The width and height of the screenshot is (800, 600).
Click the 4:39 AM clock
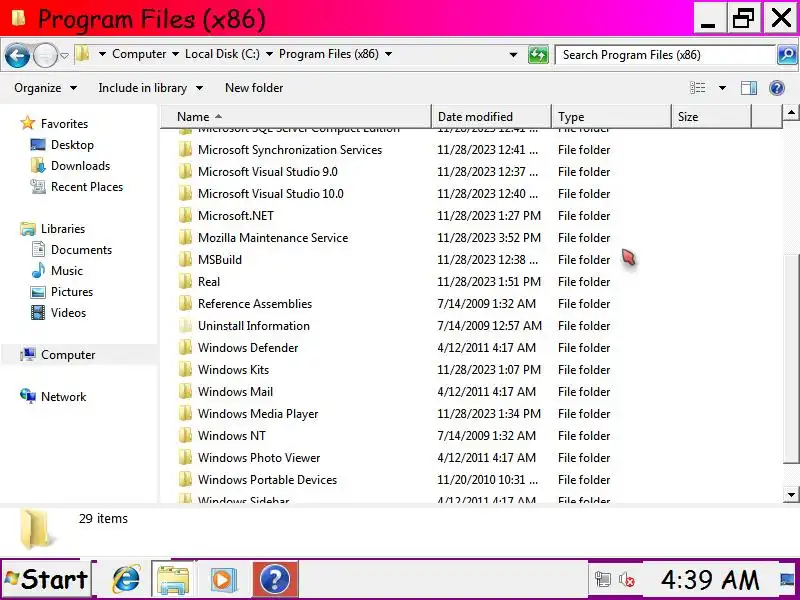coord(710,580)
